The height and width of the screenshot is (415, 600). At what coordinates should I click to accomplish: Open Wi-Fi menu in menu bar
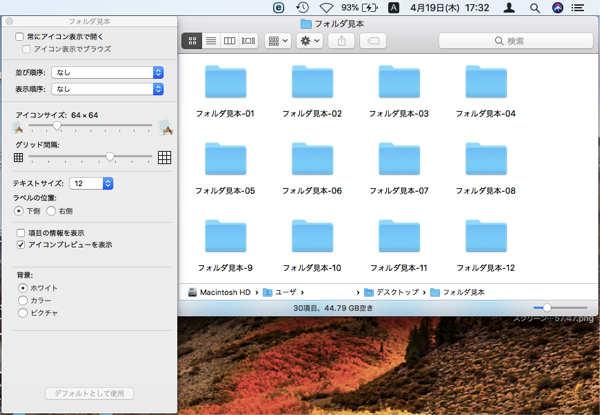(326, 8)
